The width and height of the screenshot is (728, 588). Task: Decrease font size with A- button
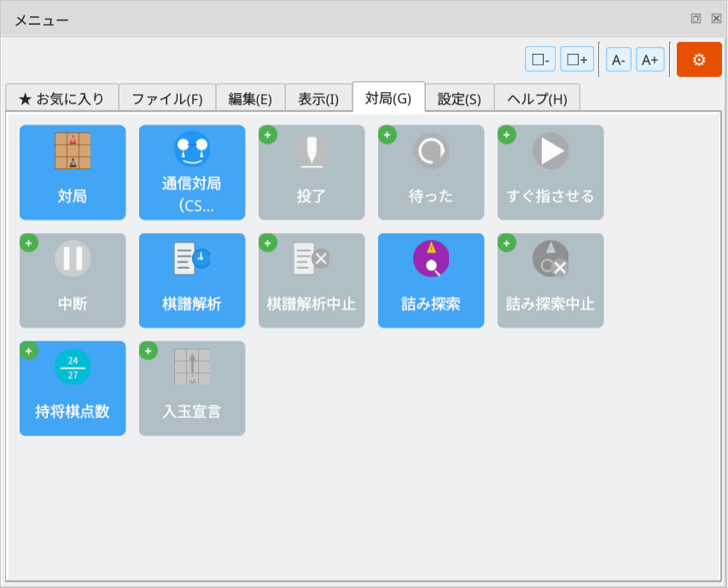coord(619,60)
